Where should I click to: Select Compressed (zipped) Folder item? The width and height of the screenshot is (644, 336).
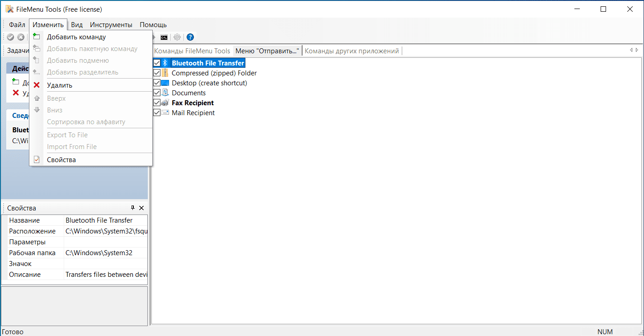coord(214,73)
